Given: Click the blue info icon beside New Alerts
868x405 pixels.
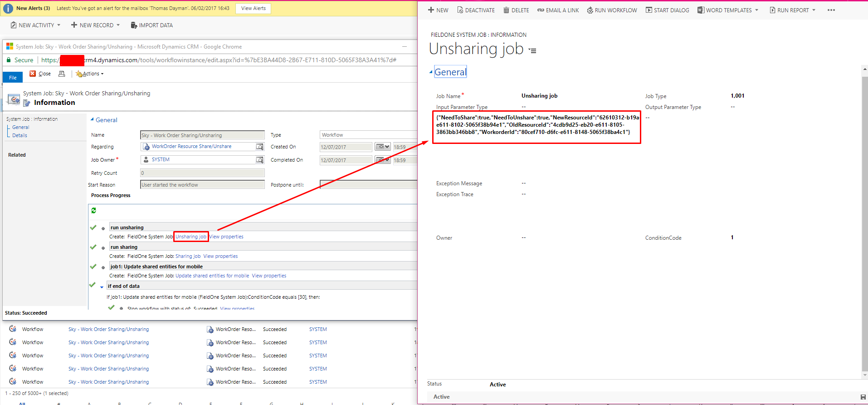Looking at the screenshot, I should pos(8,8).
